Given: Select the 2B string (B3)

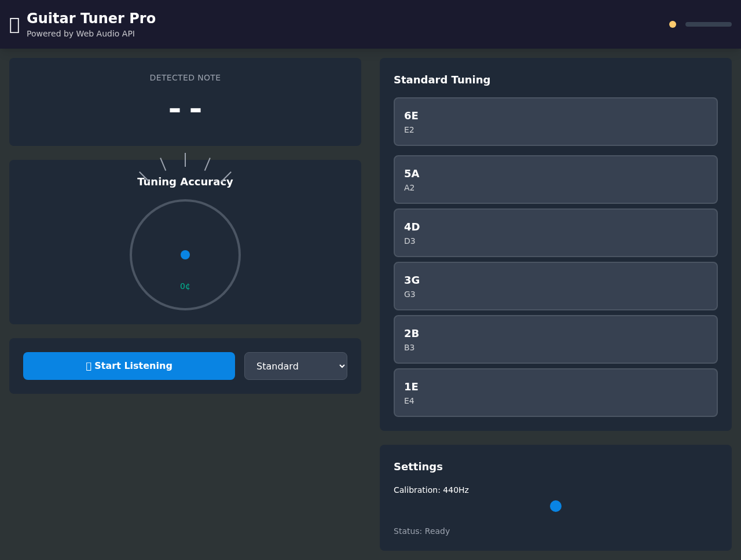Looking at the screenshot, I should [556, 339].
